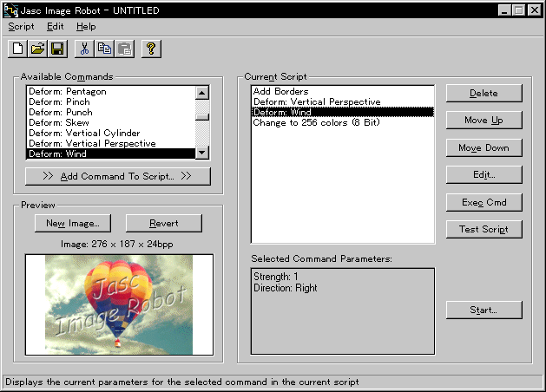Click the Direction: Right parameter text
This screenshot has height=392, width=546.
pos(286,288)
